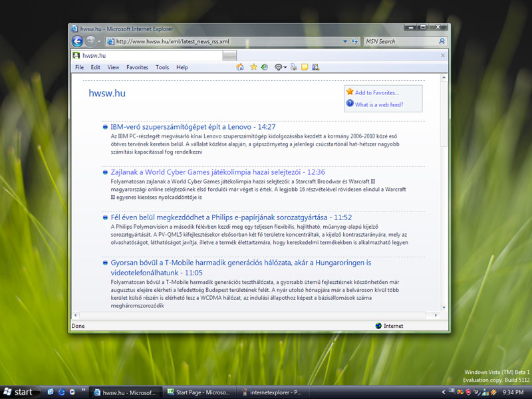Click the red security shield tray icon
Screen dimensions: 532x399
tap(468, 392)
